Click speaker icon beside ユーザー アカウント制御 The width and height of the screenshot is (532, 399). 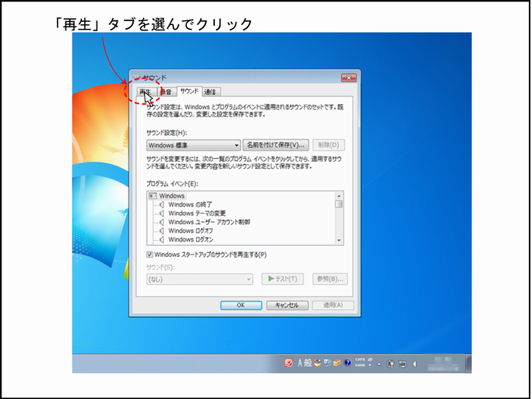point(162,222)
